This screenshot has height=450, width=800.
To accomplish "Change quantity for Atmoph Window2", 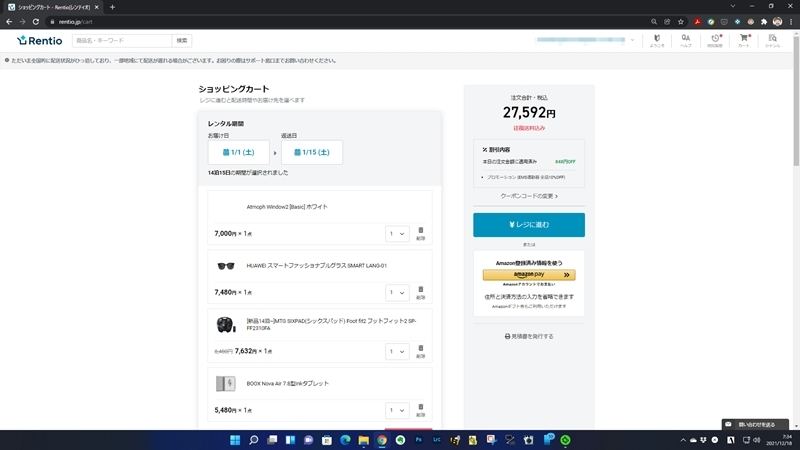I will [x=397, y=234].
